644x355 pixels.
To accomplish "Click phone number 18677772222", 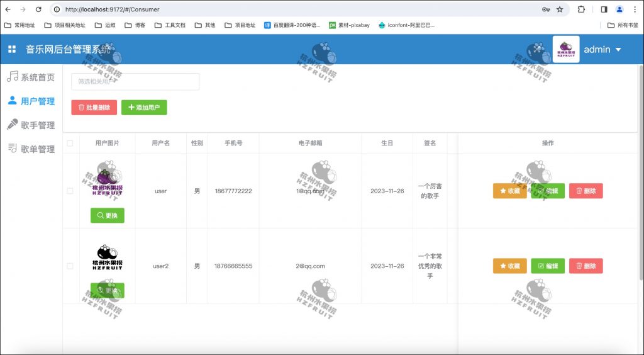I will 233,191.
